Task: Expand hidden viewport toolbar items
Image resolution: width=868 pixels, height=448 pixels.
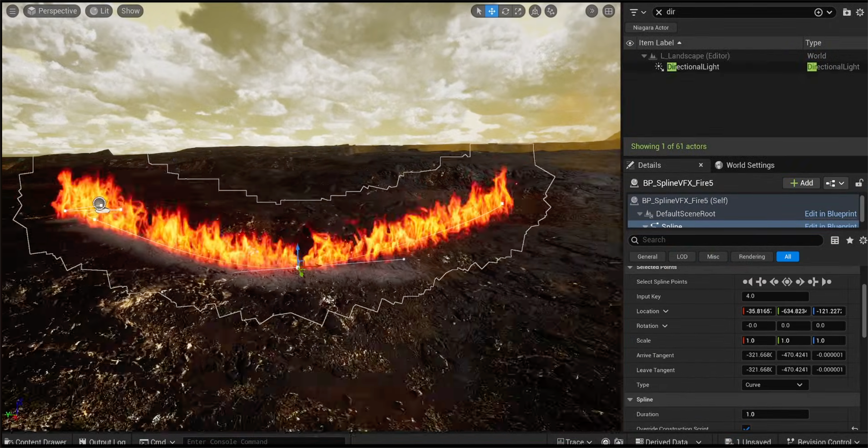Action: tap(592, 11)
